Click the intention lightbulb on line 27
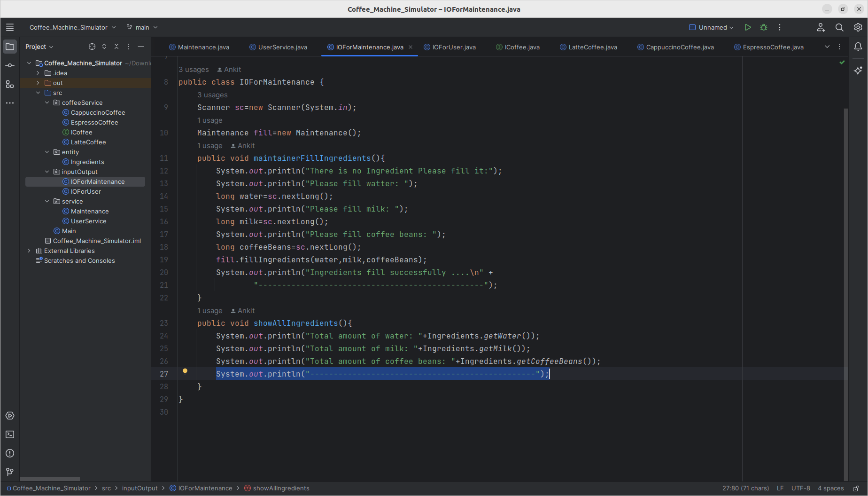The width and height of the screenshot is (868, 496). [x=185, y=372]
